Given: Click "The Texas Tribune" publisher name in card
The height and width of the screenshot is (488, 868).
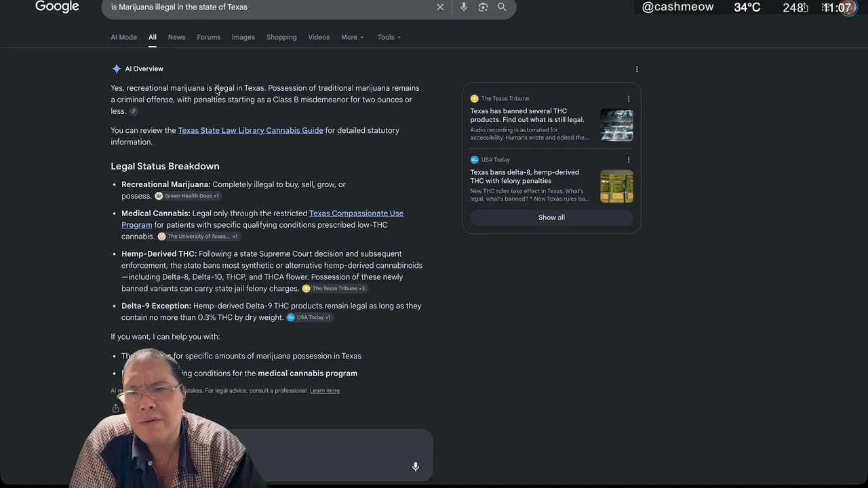Looking at the screenshot, I should (505, 99).
